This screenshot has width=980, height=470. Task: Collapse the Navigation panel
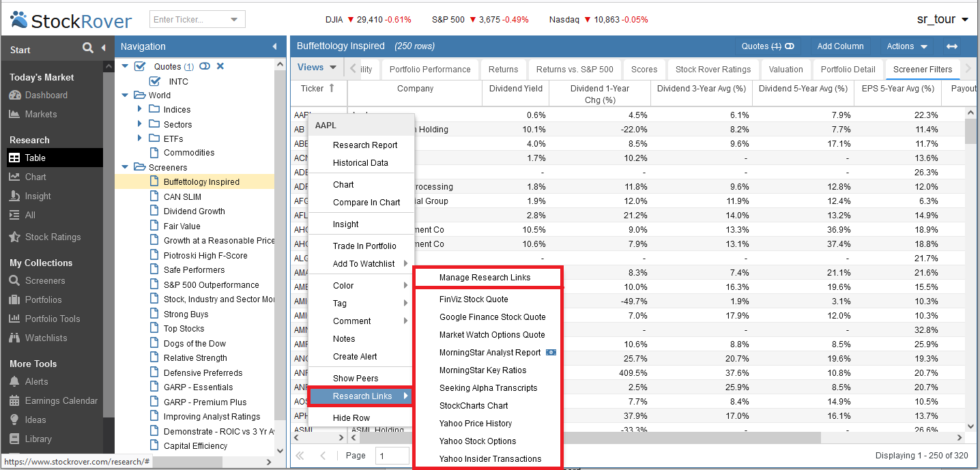click(x=275, y=46)
